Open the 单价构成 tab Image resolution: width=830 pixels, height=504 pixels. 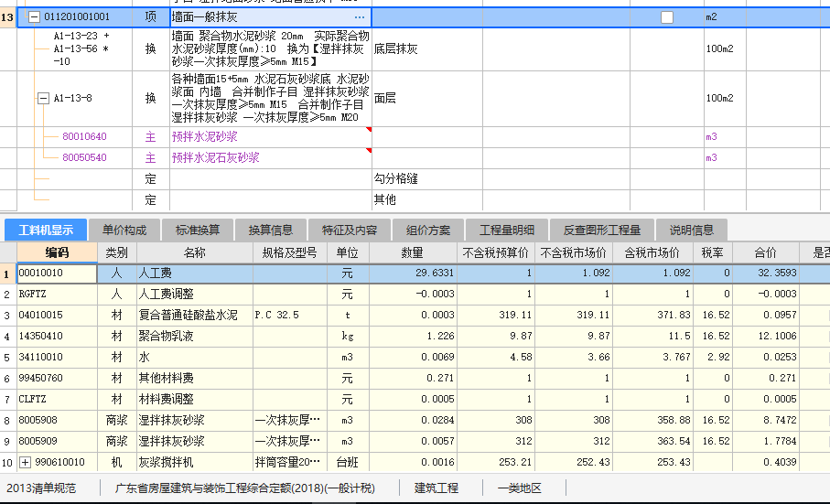point(124,231)
